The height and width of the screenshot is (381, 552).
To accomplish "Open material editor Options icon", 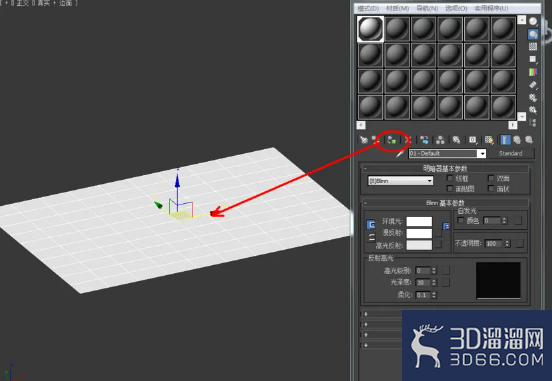I will [533, 98].
